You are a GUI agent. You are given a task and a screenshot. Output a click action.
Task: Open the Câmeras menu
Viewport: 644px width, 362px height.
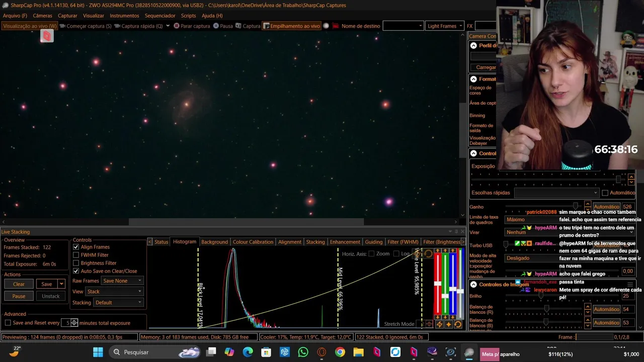tap(42, 16)
